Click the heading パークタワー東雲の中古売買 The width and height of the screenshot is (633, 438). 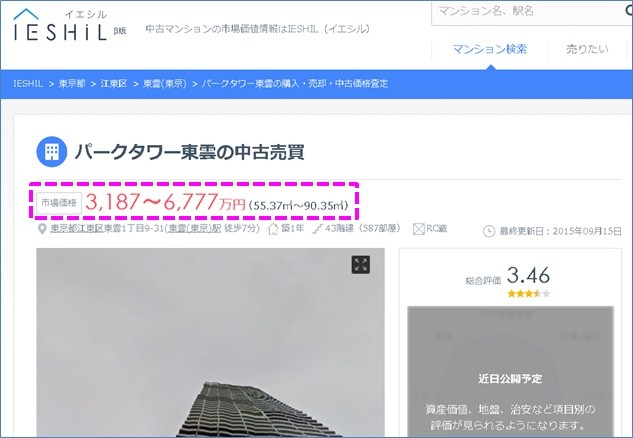(190, 152)
